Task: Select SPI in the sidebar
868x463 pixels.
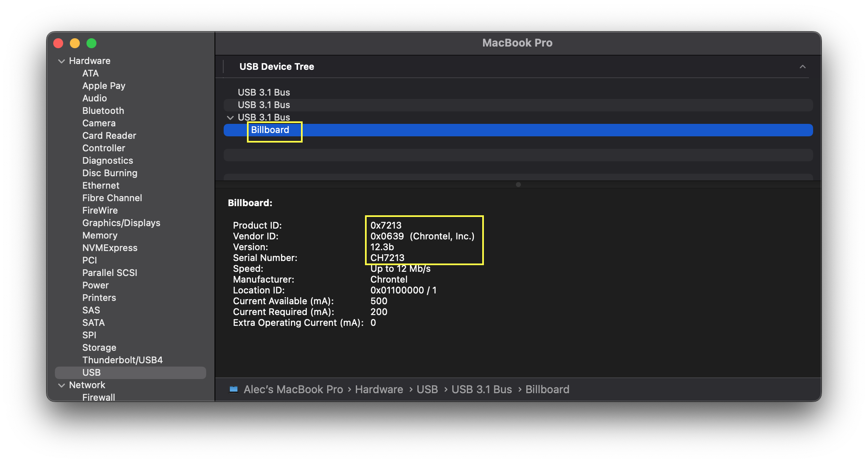Action: (x=89, y=335)
